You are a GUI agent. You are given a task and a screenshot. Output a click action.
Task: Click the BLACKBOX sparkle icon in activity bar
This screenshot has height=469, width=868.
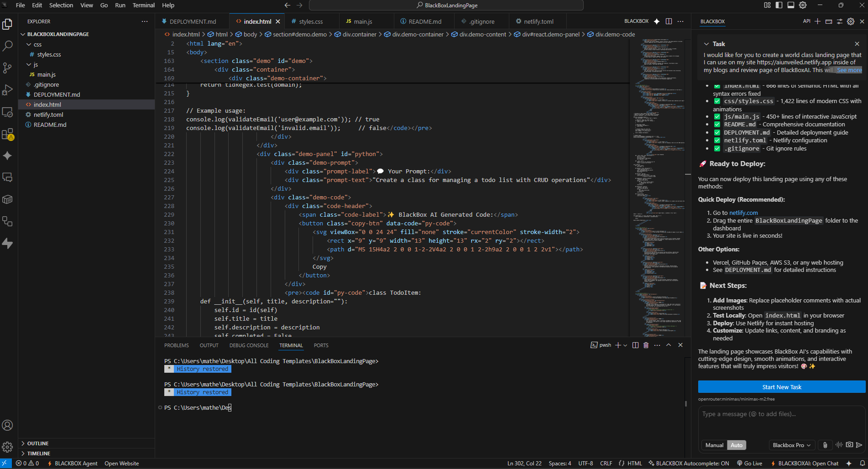point(7,156)
